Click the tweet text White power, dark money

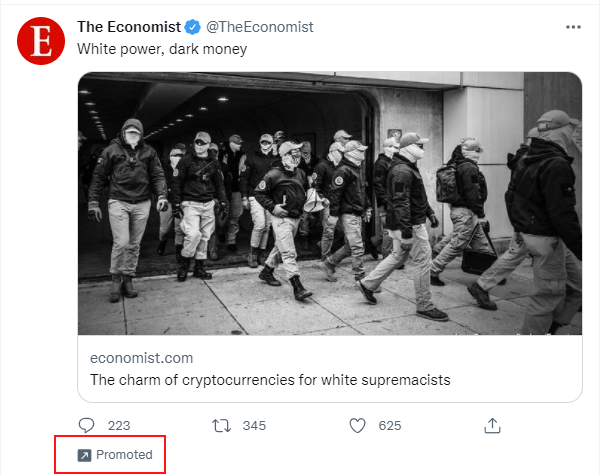(162, 49)
